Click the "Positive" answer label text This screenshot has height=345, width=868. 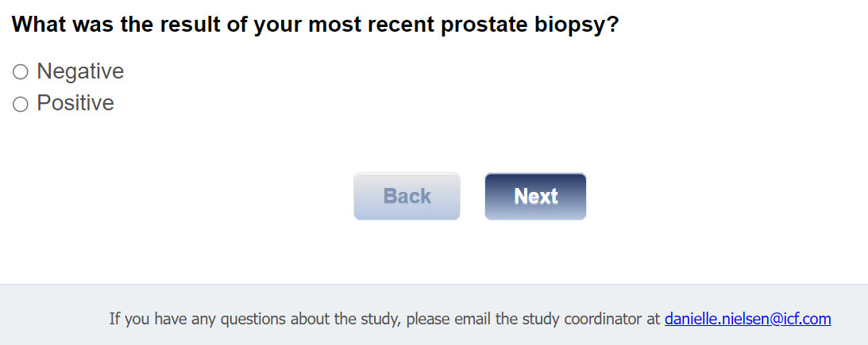[75, 103]
